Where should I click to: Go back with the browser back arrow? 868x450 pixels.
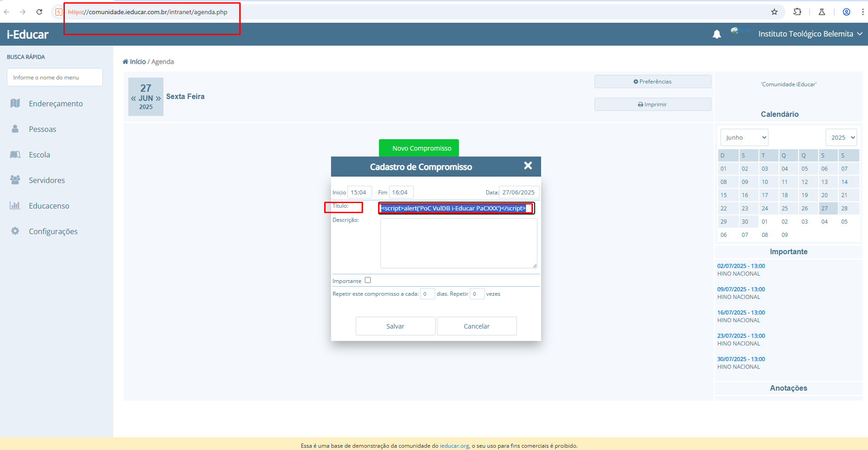click(x=7, y=12)
